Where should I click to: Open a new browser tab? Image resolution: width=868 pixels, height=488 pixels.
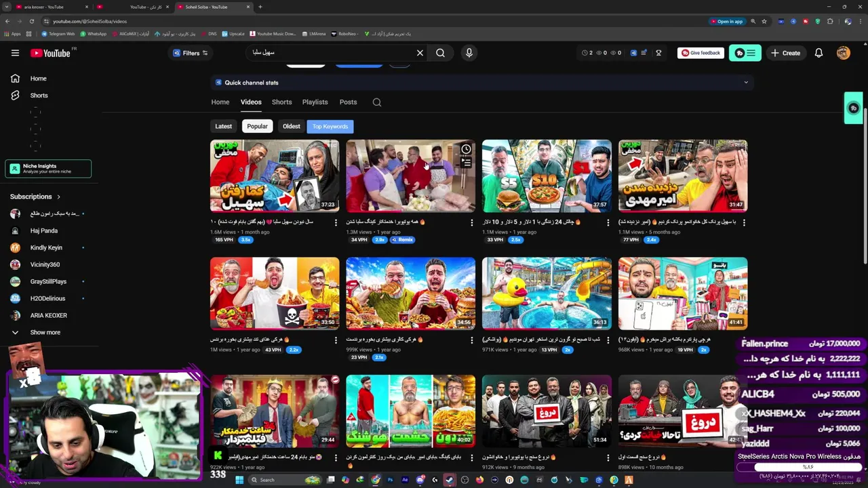tap(260, 7)
